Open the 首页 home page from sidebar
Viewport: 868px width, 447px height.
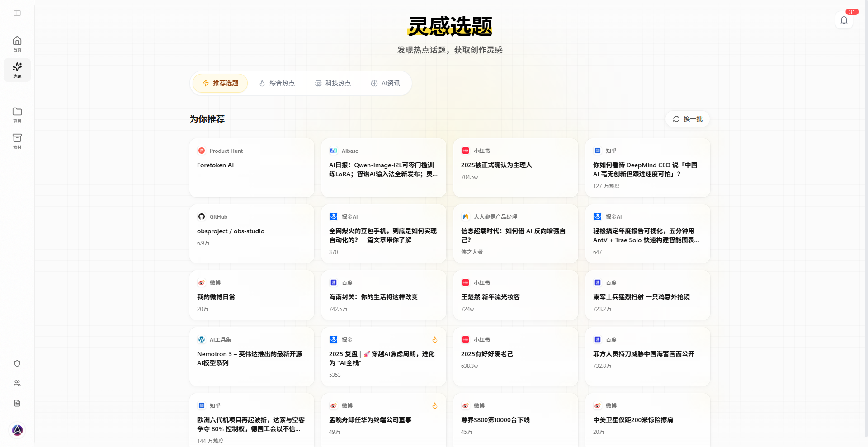click(17, 43)
